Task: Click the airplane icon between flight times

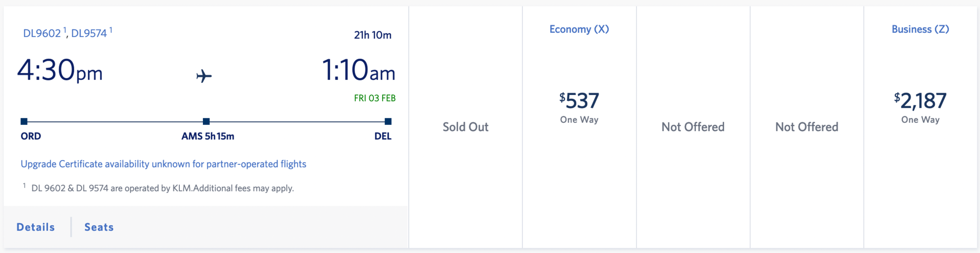Action: click(204, 76)
